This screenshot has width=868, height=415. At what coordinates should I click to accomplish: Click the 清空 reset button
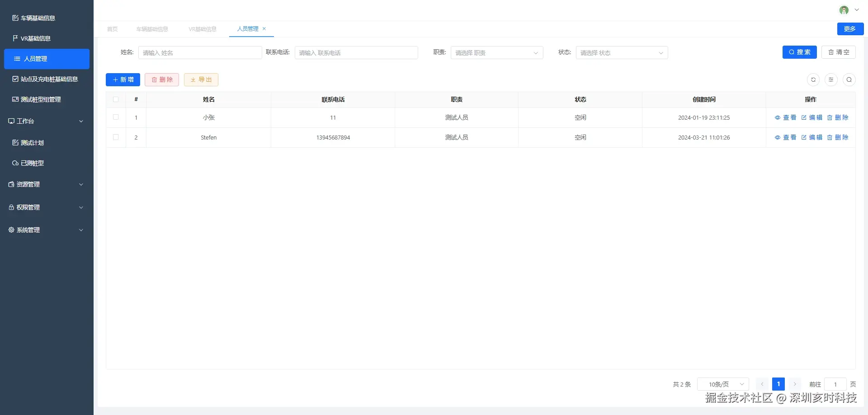tap(839, 52)
